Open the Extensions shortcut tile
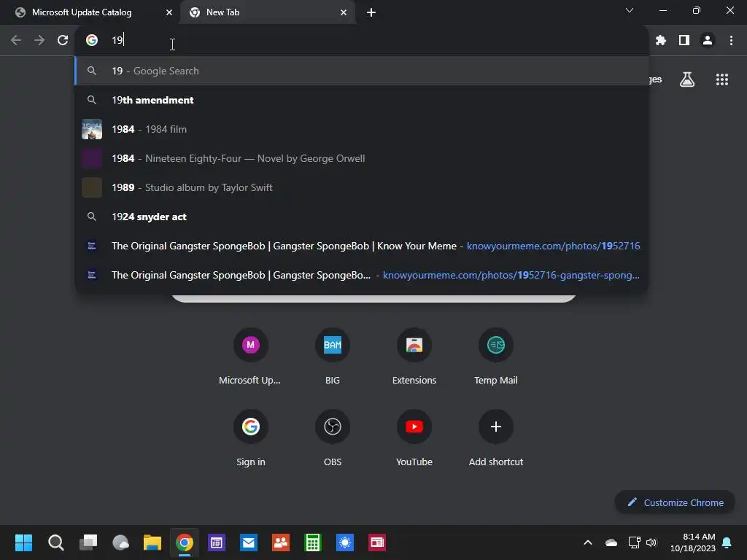 click(x=414, y=357)
